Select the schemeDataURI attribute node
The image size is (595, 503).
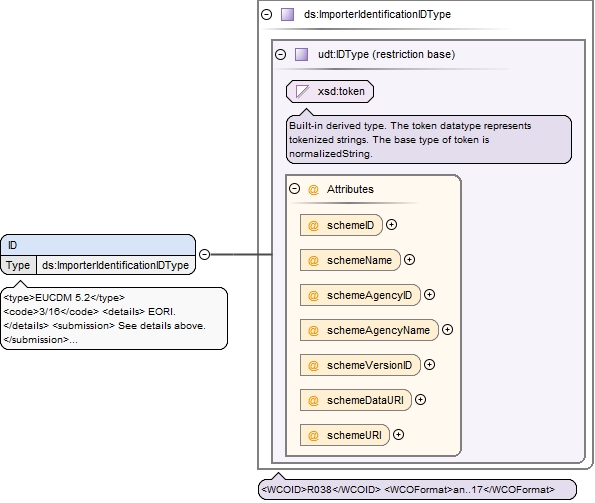point(356,400)
